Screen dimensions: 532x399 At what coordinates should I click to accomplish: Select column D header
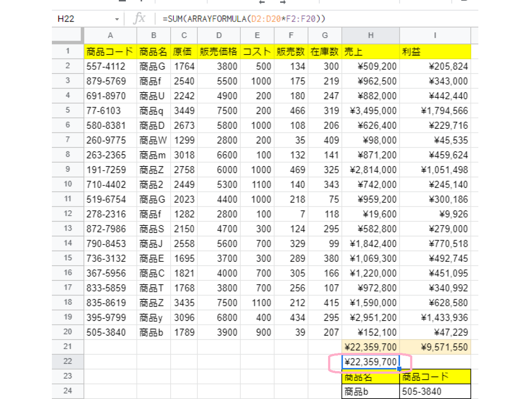pyautogui.click(x=219, y=35)
